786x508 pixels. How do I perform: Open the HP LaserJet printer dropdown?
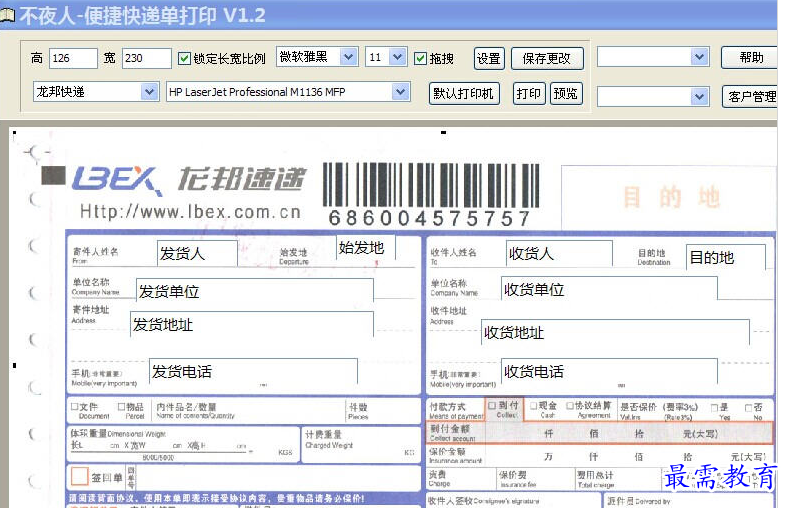(400, 92)
